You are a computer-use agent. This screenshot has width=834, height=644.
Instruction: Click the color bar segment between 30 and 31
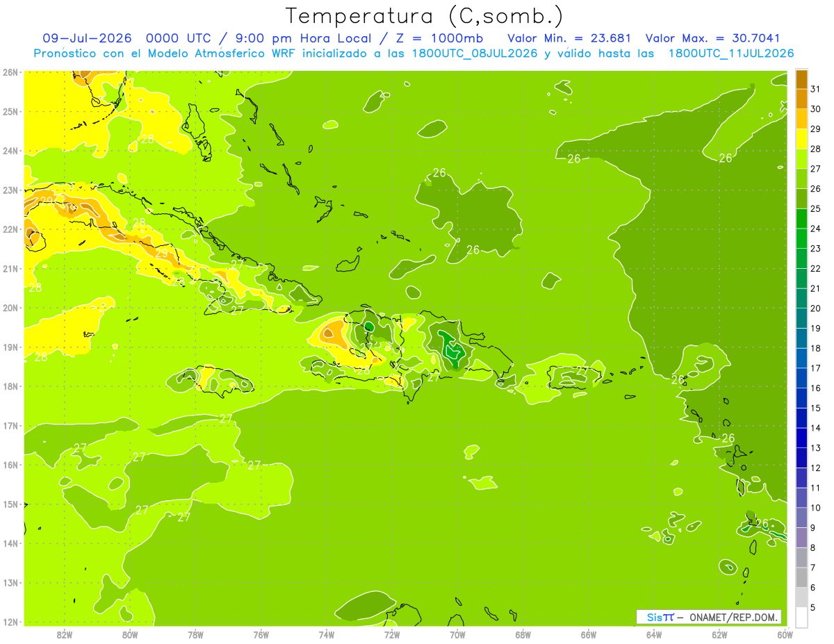coord(801,99)
